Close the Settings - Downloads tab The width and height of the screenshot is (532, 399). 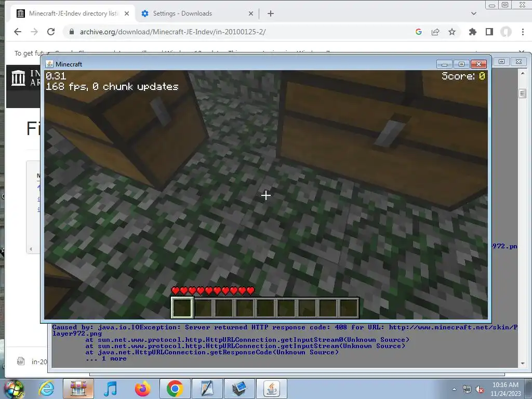click(251, 14)
